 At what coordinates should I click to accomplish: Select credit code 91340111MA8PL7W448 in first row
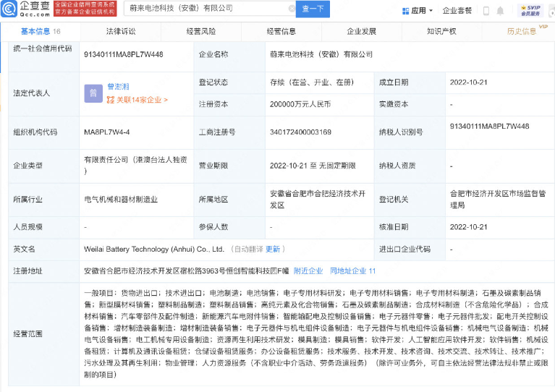pyautogui.click(x=124, y=54)
